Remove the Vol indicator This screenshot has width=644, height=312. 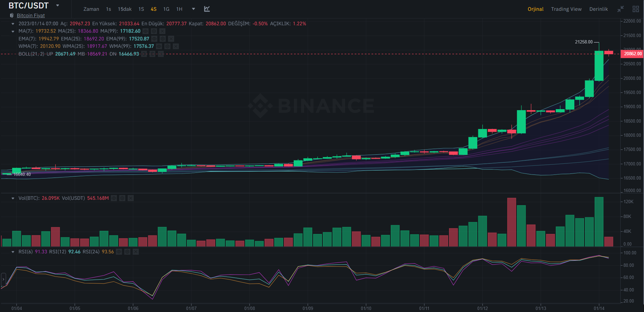(131, 198)
